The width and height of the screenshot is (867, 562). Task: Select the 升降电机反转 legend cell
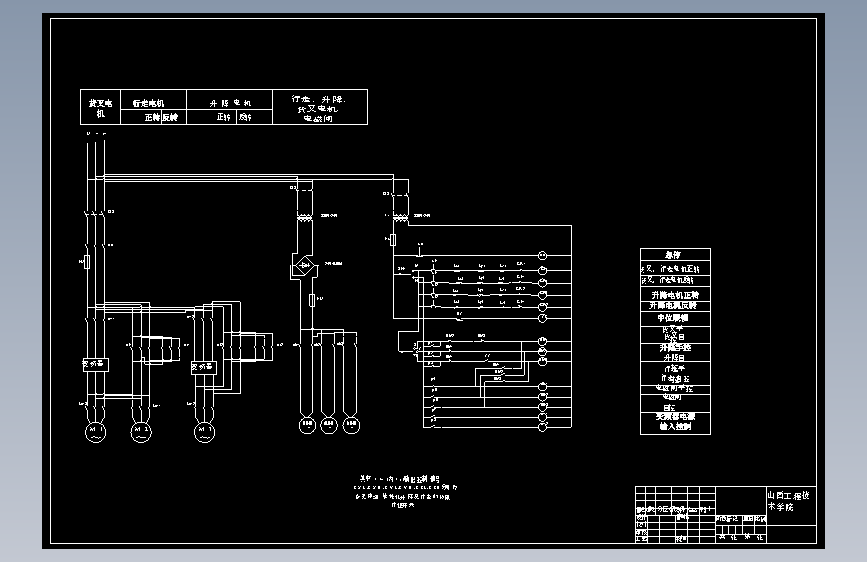point(675,306)
